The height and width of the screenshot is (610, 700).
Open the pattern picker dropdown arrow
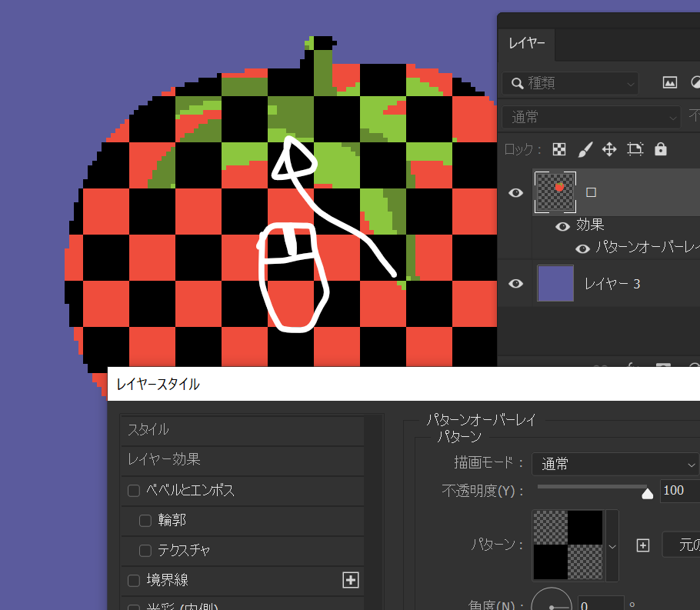[612, 546]
